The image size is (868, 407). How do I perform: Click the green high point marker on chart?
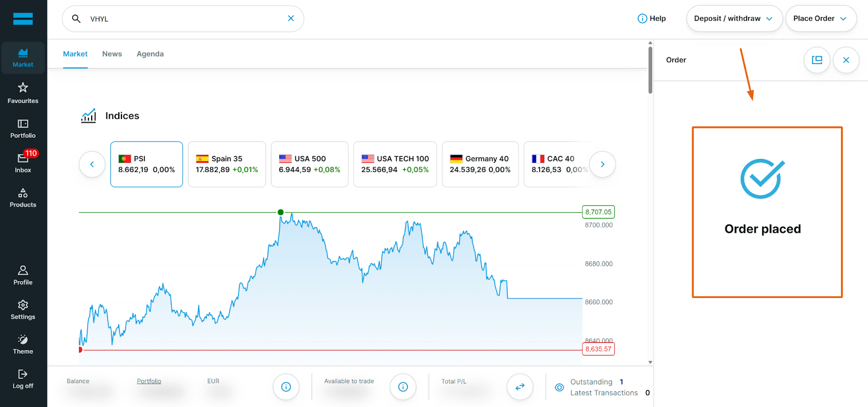tap(280, 212)
